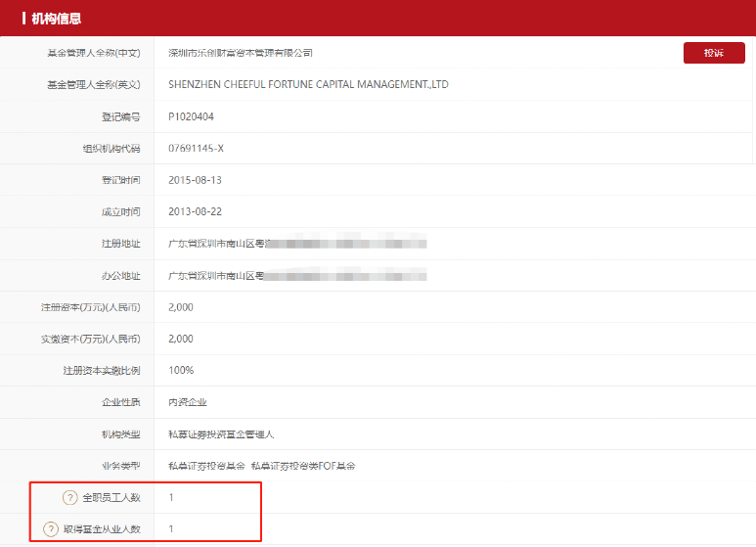This screenshot has width=756, height=547.
Task: Select registration number P1020404
Action: [191, 116]
